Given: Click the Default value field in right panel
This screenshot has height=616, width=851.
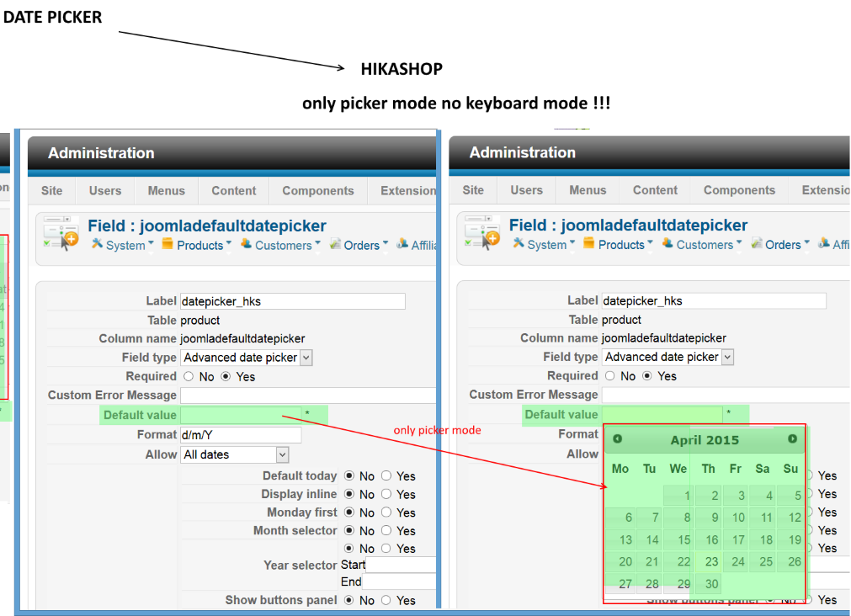Looking at the screenshot, I should click(662, 415).
